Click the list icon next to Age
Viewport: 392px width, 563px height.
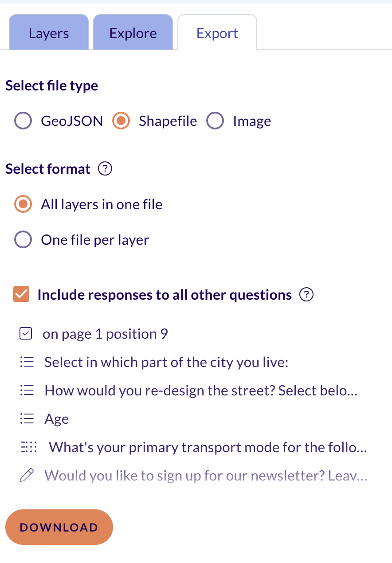point(27,419)
